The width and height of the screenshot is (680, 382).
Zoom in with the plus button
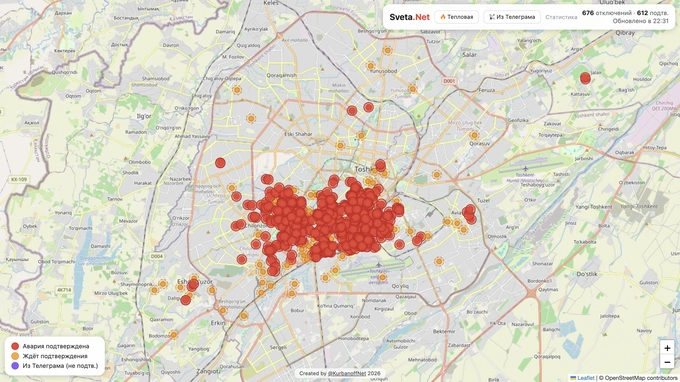point(667,348)
